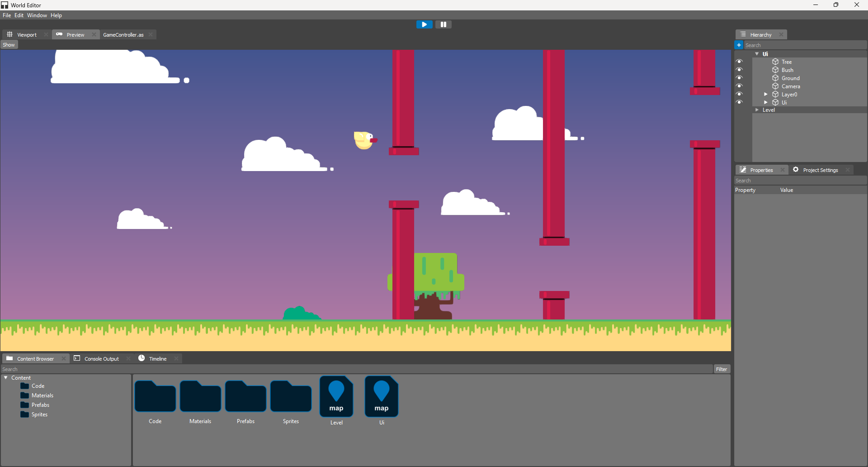Open the Materials folder thumbnail

[200, 396]
